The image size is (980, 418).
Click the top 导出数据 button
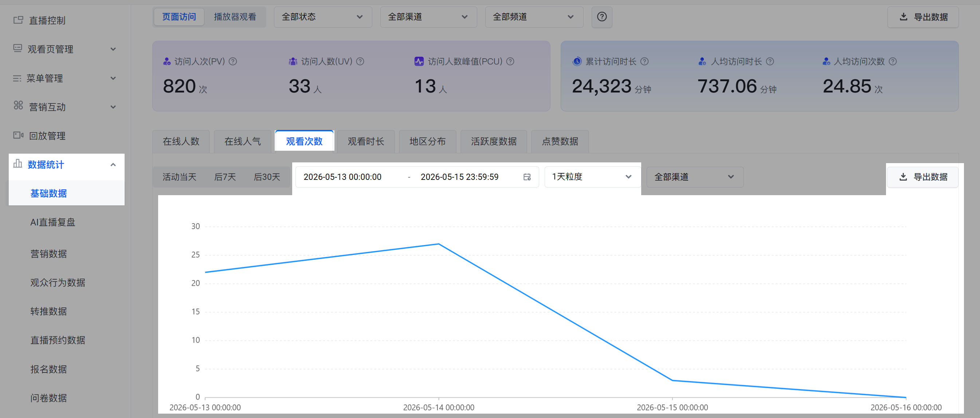click(x=923, y=17)
